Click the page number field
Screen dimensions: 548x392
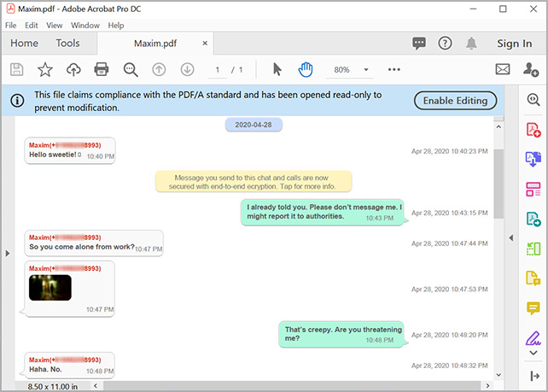[219, 69]
